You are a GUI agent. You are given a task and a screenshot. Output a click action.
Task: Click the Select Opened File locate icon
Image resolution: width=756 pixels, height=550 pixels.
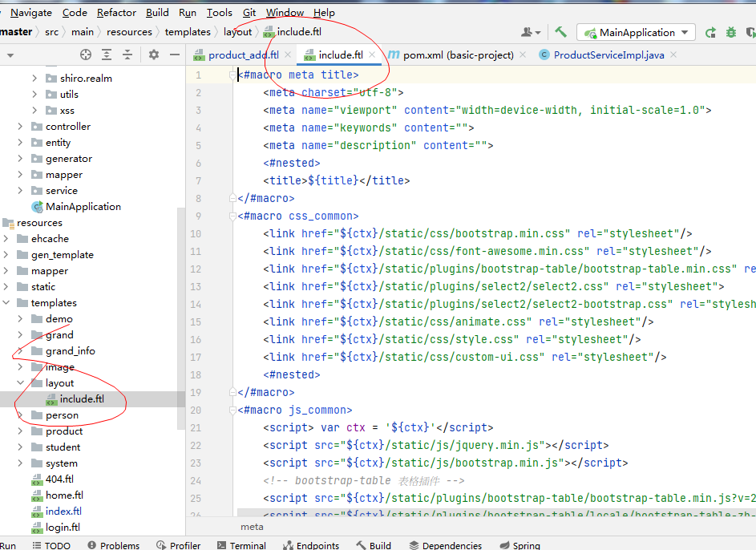coord(86,55)
